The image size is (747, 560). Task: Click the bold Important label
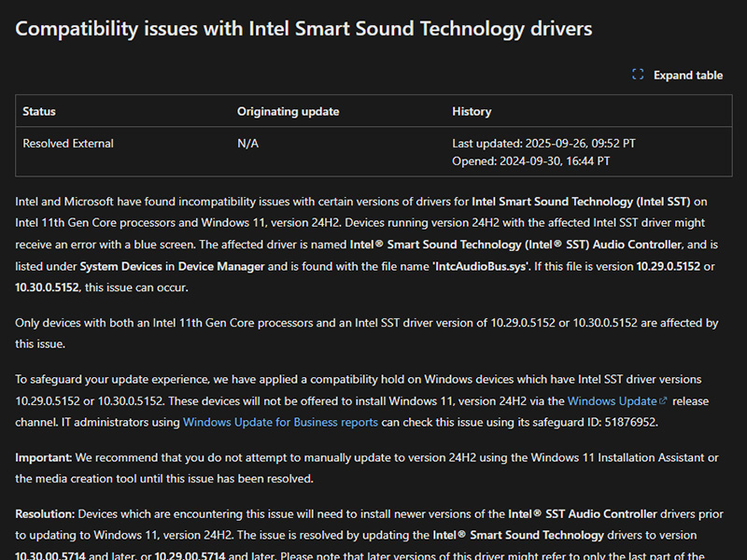click(43, 456)
